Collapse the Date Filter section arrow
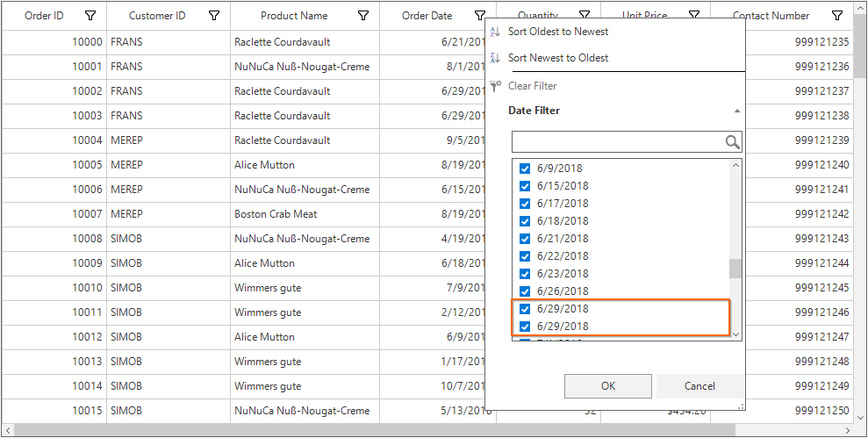The width and height of the screenshot is (868, 438). pos(737,111)
